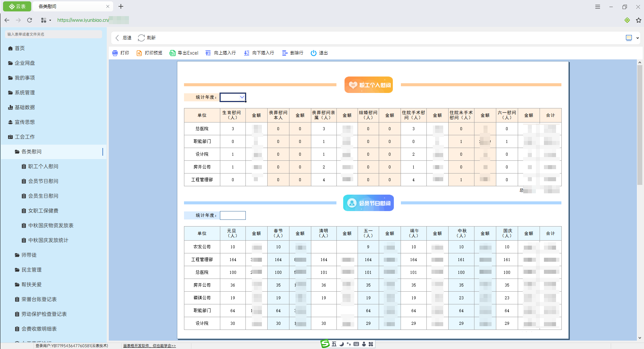
Task: Click the Print icon in toolbar
Action: point(115,53)
